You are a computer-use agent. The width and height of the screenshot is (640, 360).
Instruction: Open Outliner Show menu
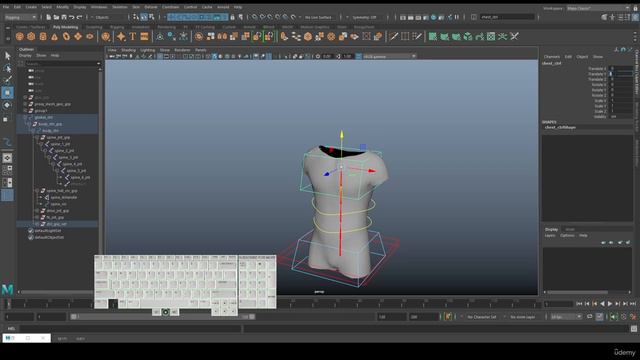point(41,56)
